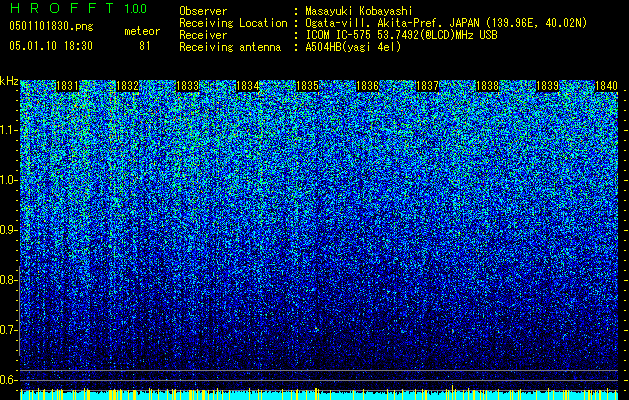Click the HROFFT title text
Image resolution: width=629 pixels, height=400 pixels.
(62, 8)
